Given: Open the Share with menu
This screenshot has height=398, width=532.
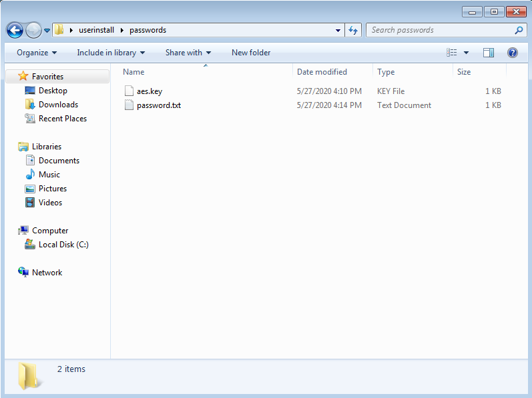Looking at the screenshot, I should pos(188,53).
